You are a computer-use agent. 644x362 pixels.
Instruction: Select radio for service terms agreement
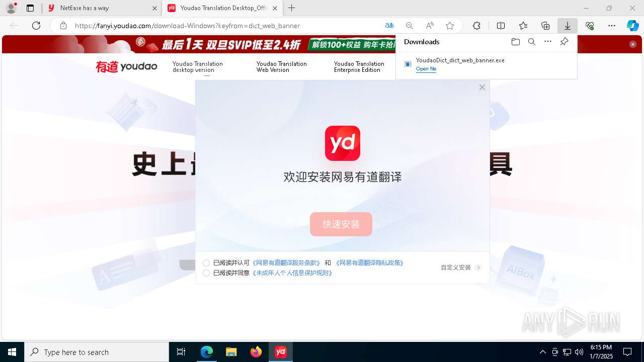(x=206, y=263)
